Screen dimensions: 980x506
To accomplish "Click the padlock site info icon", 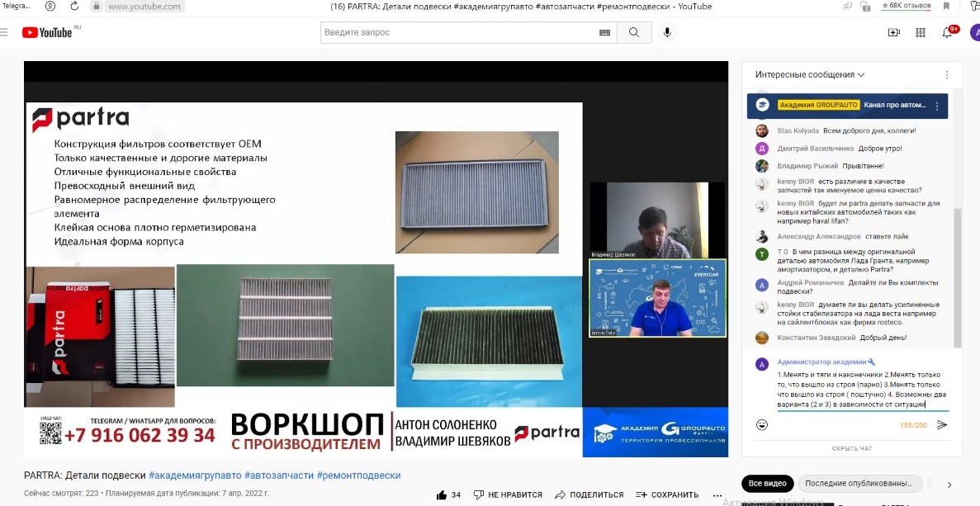I will pyautogui.click(x=96, y=7).
